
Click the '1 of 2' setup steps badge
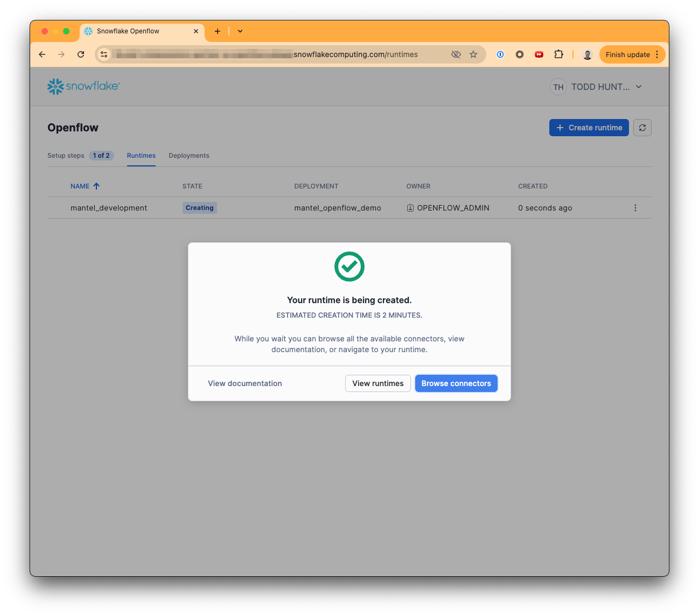pyautogui.click(x=101, y=156)
